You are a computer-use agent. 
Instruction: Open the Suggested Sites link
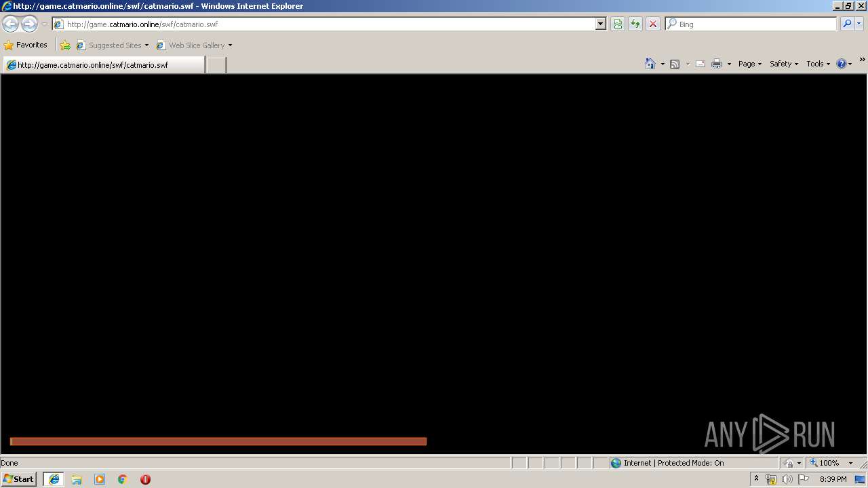(x=112, y=45)
